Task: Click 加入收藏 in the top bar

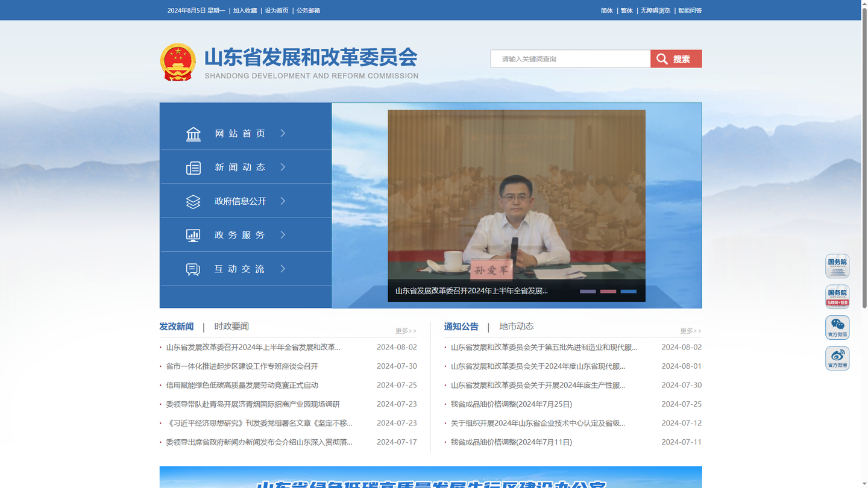Action: click(x=245, y=10)
